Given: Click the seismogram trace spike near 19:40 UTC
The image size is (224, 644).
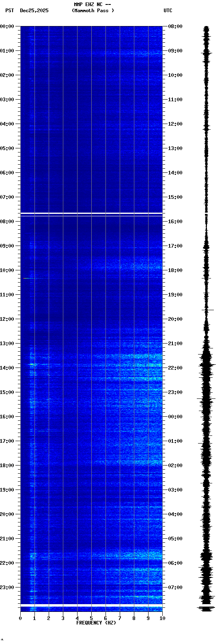Looking at the screenshot, I should tap(208, 310).
